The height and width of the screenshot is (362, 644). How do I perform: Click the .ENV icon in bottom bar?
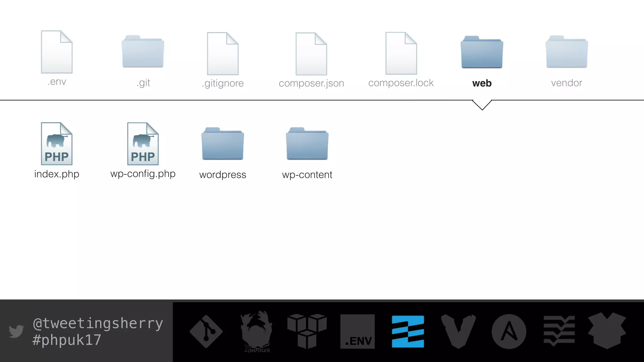point(358,332)
